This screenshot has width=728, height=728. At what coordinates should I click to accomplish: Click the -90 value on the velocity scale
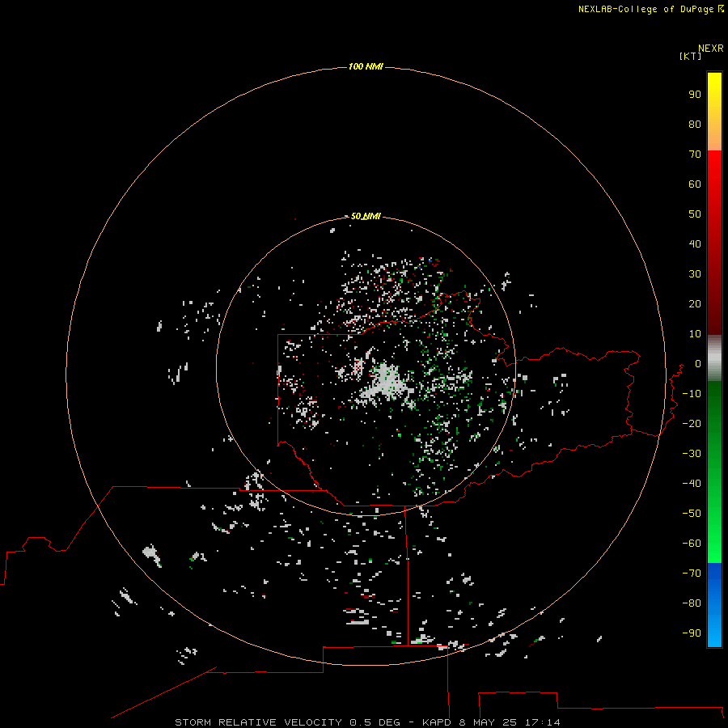[692, 633]
